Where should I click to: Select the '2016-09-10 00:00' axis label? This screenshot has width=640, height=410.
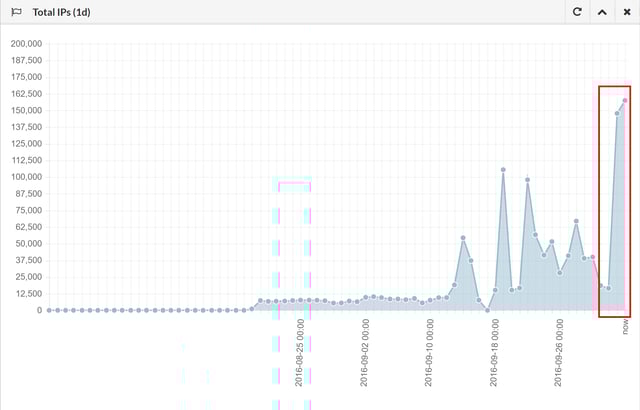click(x=430, y=353)
